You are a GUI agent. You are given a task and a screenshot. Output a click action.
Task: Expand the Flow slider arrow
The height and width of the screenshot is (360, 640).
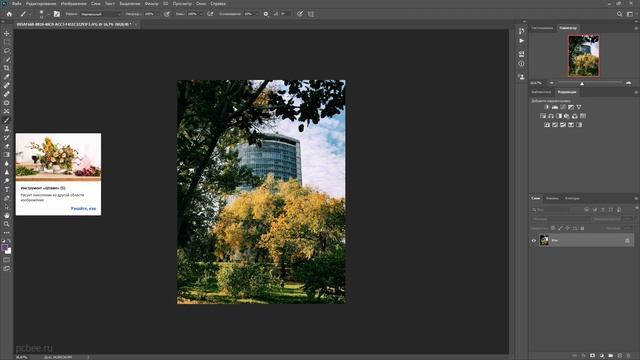pos(201,14)
